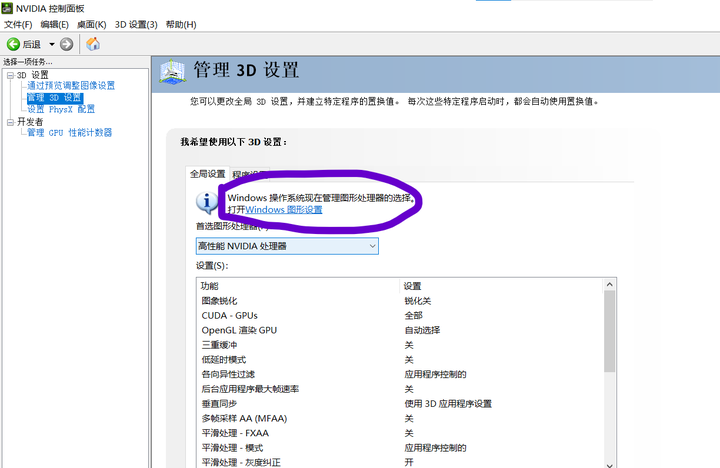
Task: Open the 3D 设置(3) menu
Action: pyautogui.click(x=136, y=25)
